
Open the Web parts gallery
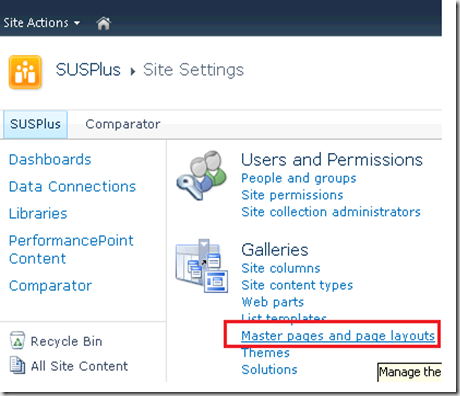click(x=273, y=302)
